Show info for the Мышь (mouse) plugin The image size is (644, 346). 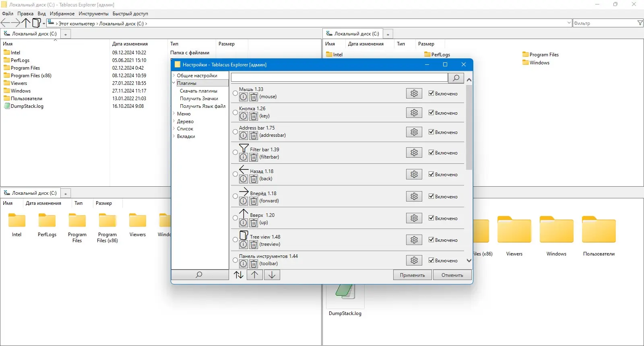(244, 97)
